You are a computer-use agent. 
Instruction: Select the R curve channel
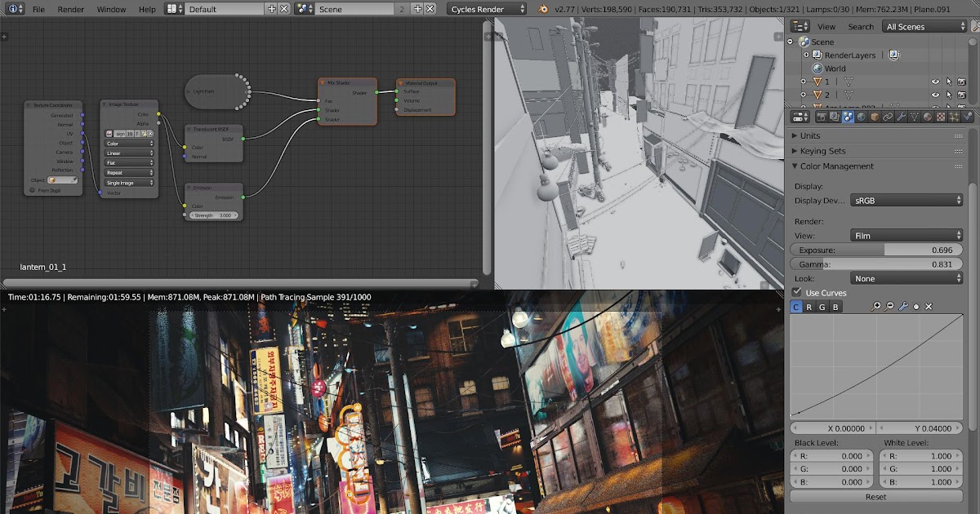click(x=809, y=307)
